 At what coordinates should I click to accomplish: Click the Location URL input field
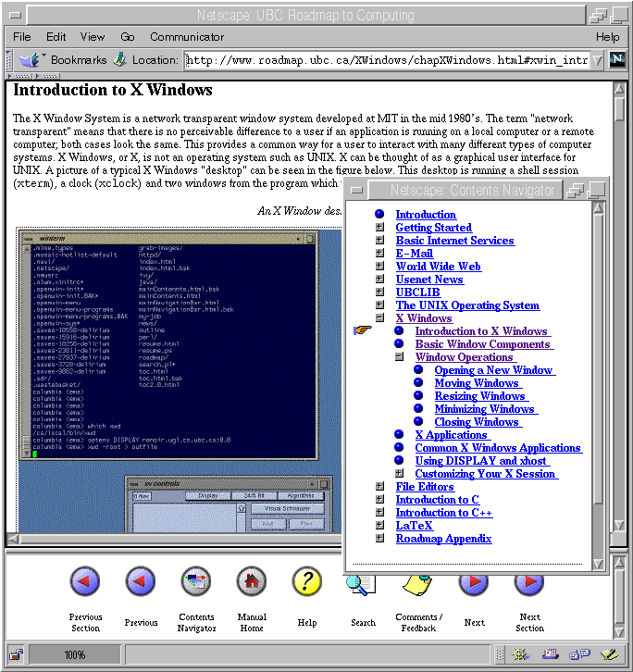point(387,60)
